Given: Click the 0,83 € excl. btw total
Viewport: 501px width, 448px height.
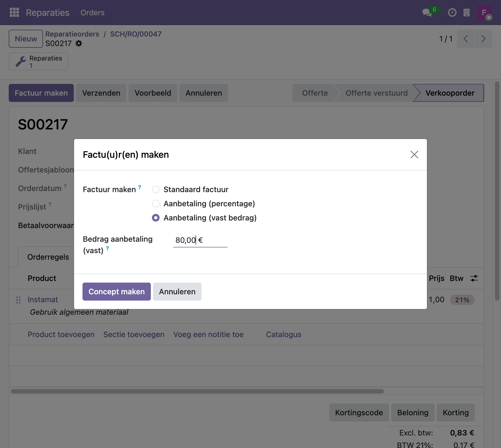Looking at the screenshot, I should pos(462,433).
